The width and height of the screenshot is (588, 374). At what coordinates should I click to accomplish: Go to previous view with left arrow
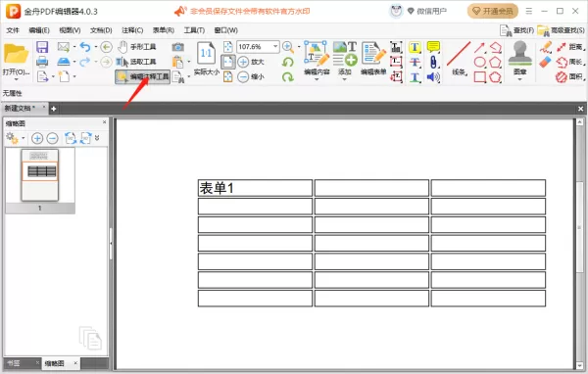click(x=107, y=47)
